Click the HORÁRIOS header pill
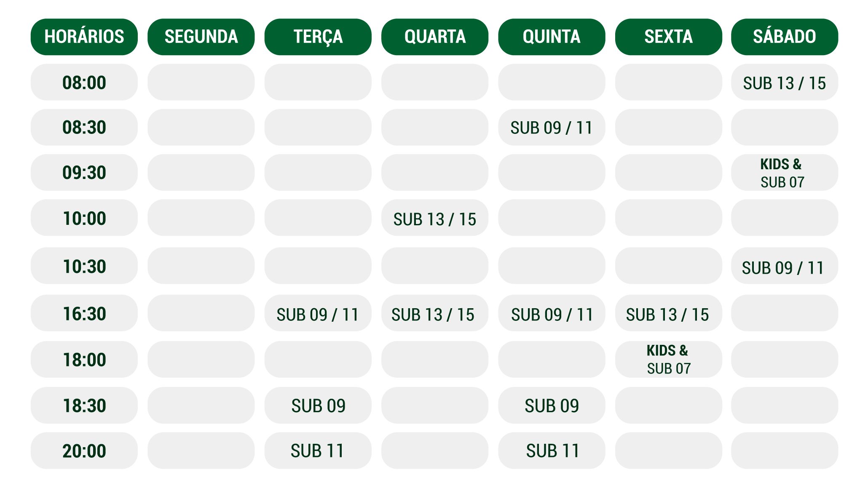868x488 pixels. click(x=84, y=37)
